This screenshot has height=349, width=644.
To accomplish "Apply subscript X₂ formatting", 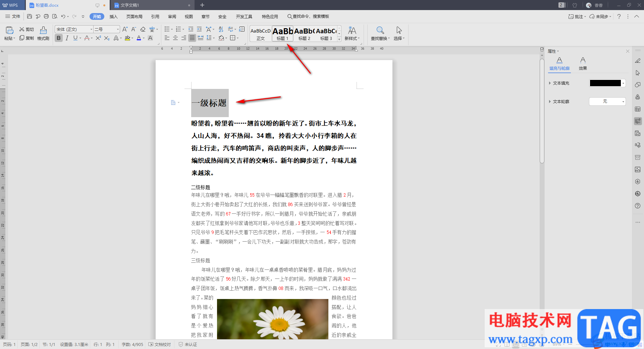I will pos(107,38).
